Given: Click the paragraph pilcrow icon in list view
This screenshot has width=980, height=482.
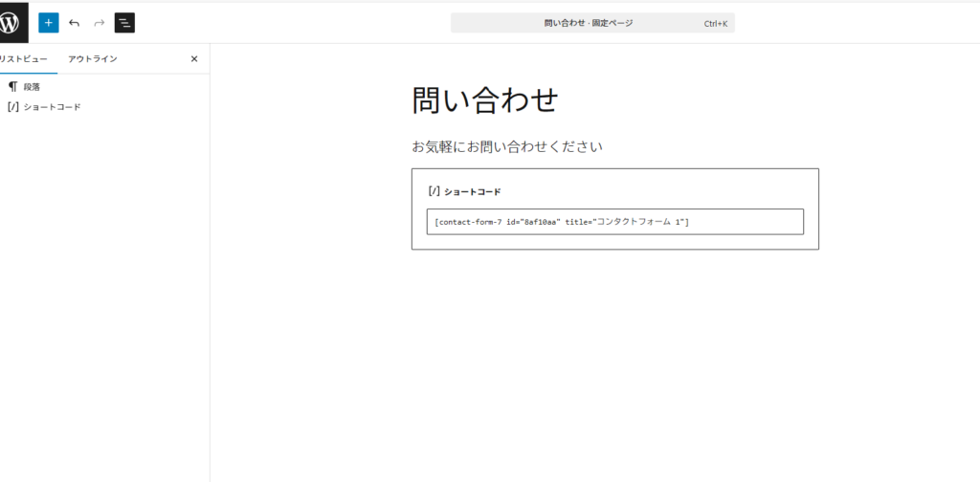Looking at the screenshot, I should (x=12, y=87).
